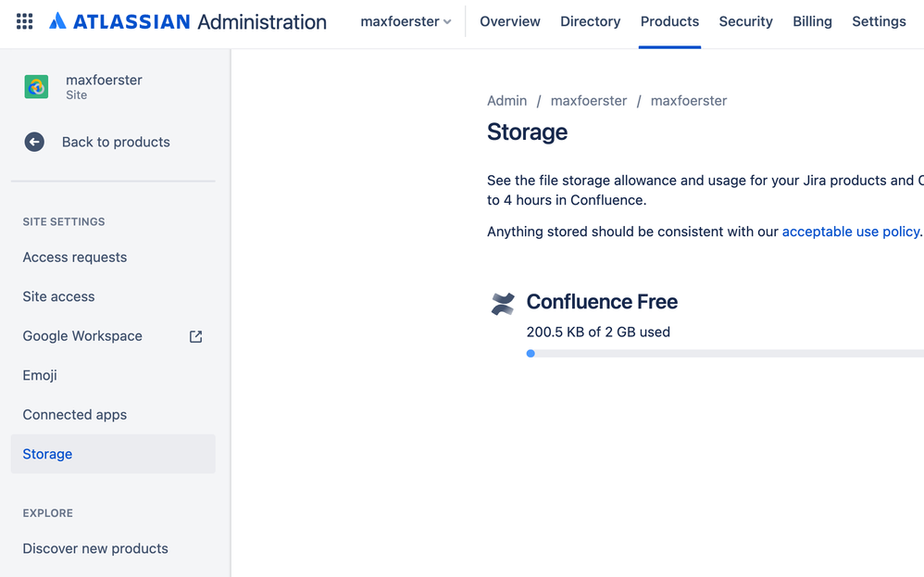The image size is (924, 577).
Task: Click the '200.5 KB of 2 GB used' text
Action: coord(598,332)
